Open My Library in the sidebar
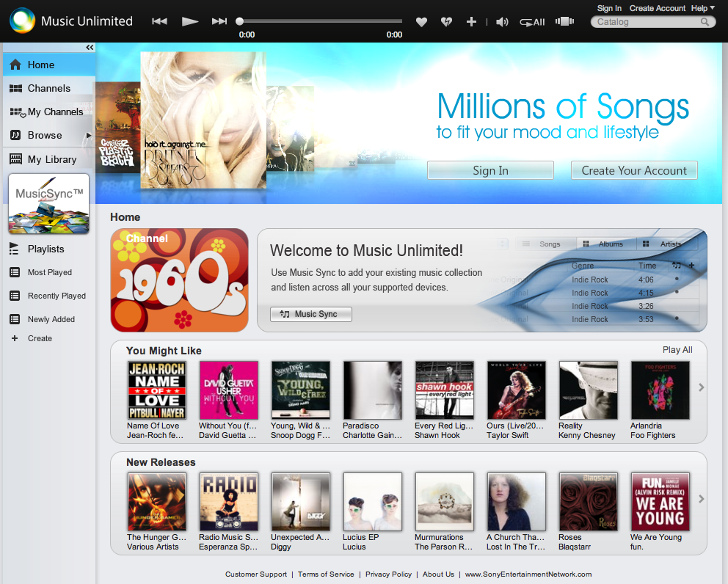Image resolution: width=728 pixels, height=584 pixels. coord(48,159)
